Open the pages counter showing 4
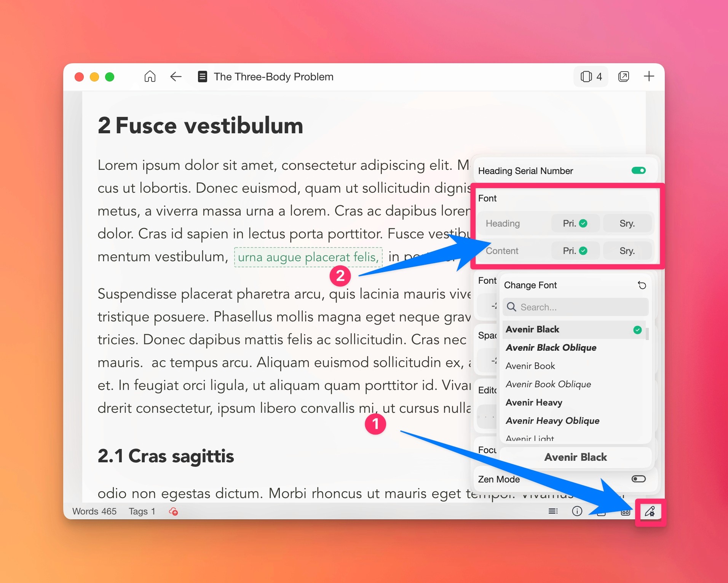 [x=591, y=77]
